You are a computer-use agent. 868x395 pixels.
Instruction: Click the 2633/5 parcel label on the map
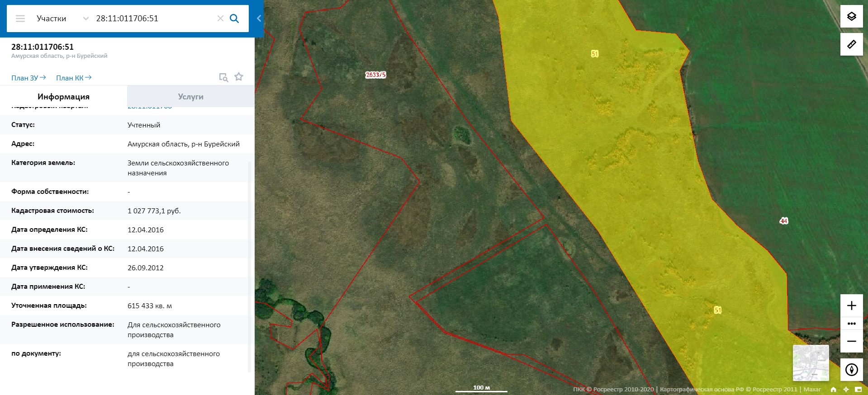point(376,75)
